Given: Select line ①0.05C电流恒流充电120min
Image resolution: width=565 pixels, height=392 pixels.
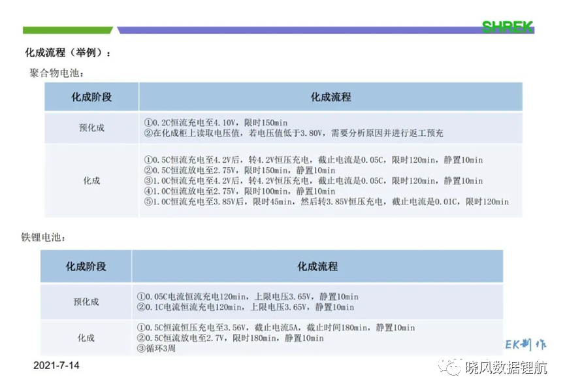Looking at the screenshot, I should [x=248, y=297].
